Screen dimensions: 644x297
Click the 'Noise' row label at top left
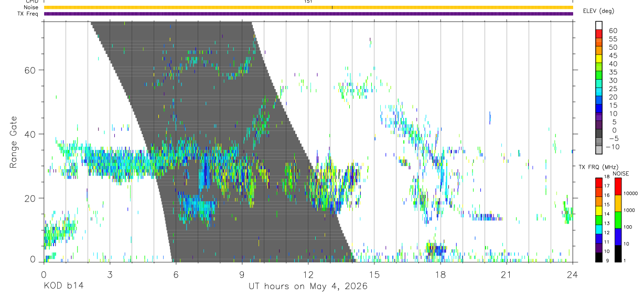point(31,7)
